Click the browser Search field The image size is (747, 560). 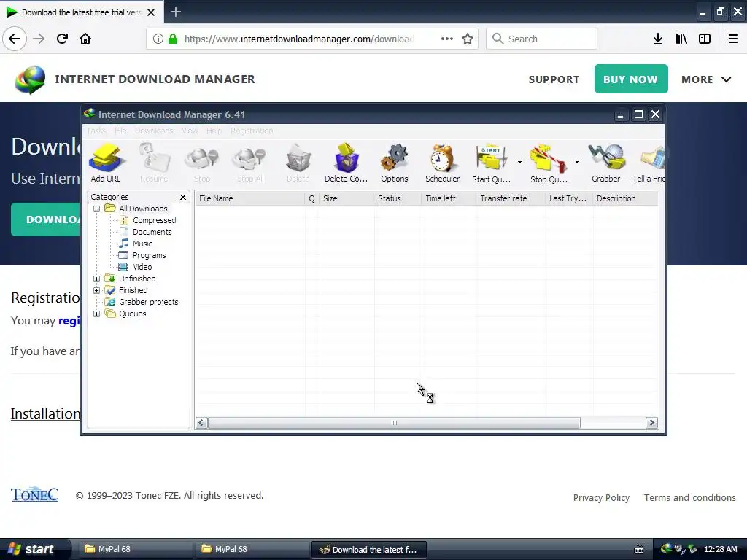pos(542,39)
